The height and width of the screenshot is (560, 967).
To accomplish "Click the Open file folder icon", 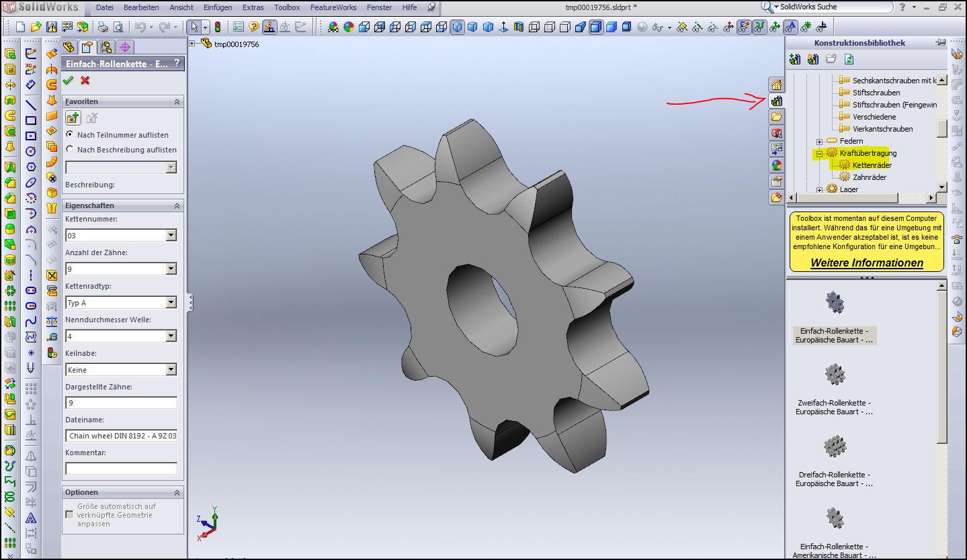I will pos(36,27).
